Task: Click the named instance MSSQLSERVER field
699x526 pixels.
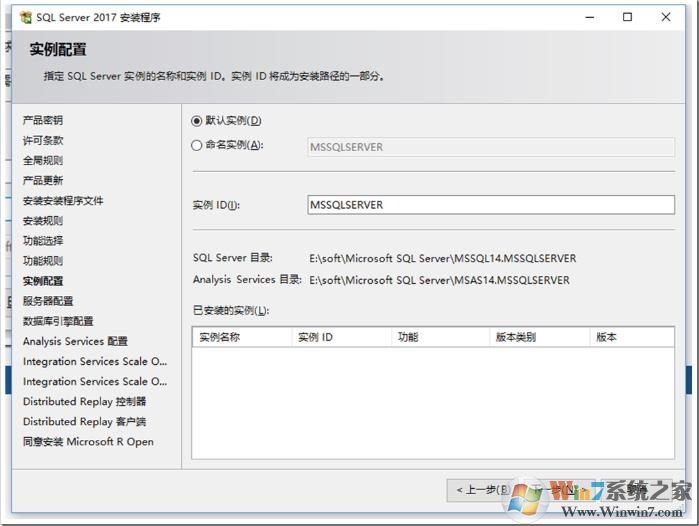Action: pyautogui.click(x=491, y=147)
